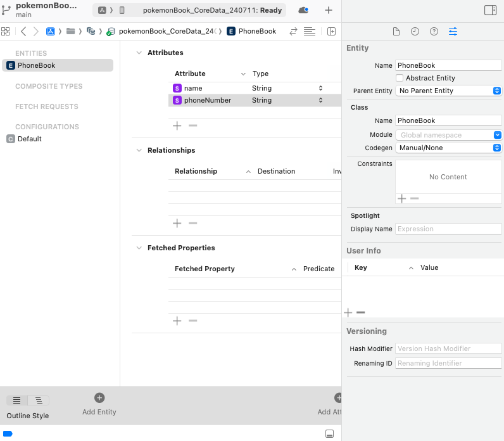The image size is (504, 441).
Task: Collapse the Relationships section
Action: coord(139,150)
